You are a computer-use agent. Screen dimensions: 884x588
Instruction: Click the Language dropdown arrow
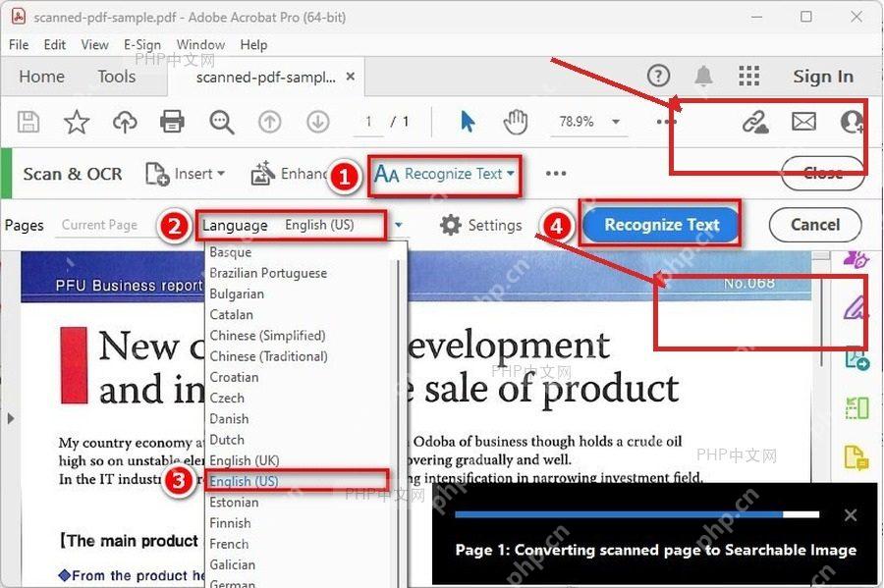tap(399, 226)
